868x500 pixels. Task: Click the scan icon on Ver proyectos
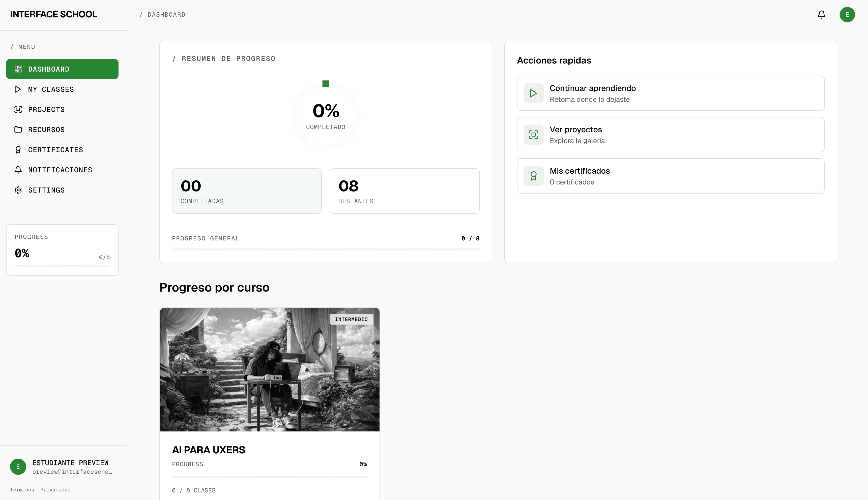pos(533,134)
